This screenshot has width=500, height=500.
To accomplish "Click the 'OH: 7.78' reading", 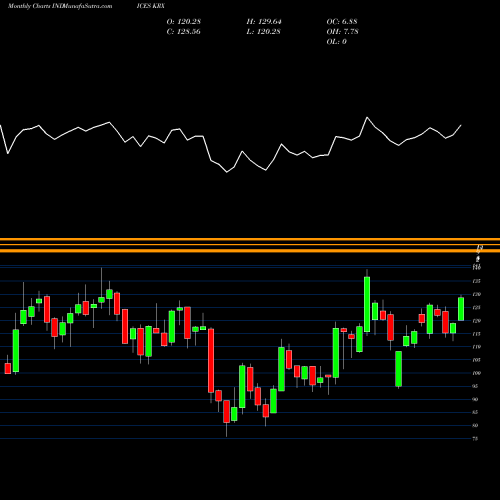I will click(x=343, y=32).
